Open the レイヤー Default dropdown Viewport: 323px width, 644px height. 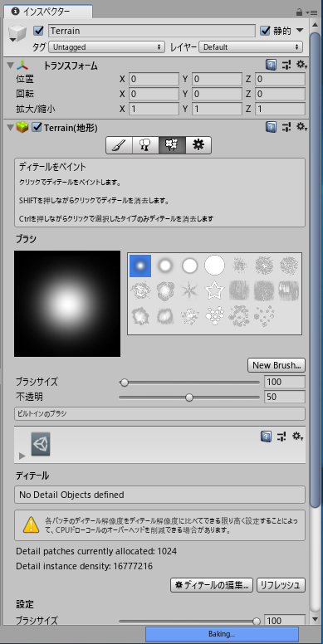tap(251, 47)
